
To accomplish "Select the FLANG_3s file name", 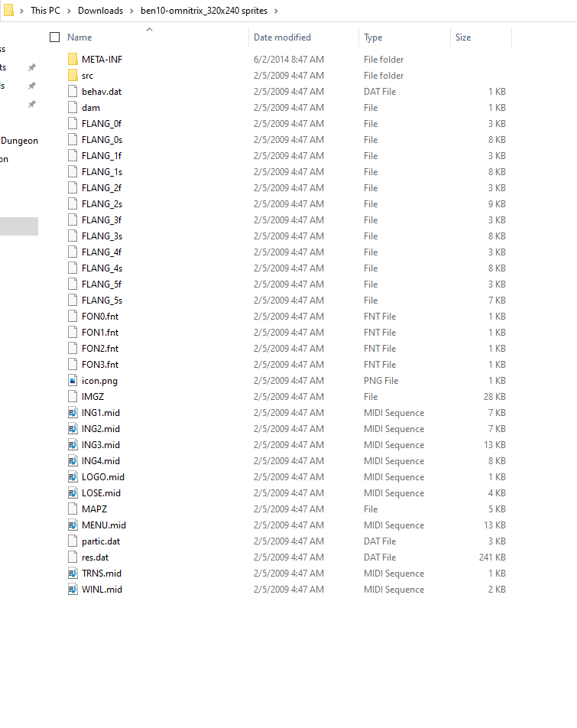I will [x=102, y=236].
